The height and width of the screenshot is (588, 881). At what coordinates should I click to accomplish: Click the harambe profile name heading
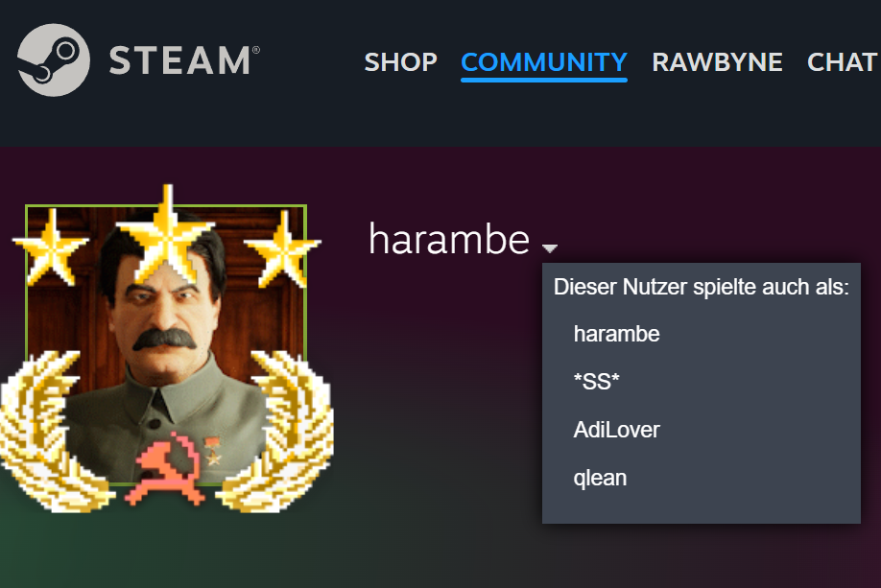(x=449, y=239)
